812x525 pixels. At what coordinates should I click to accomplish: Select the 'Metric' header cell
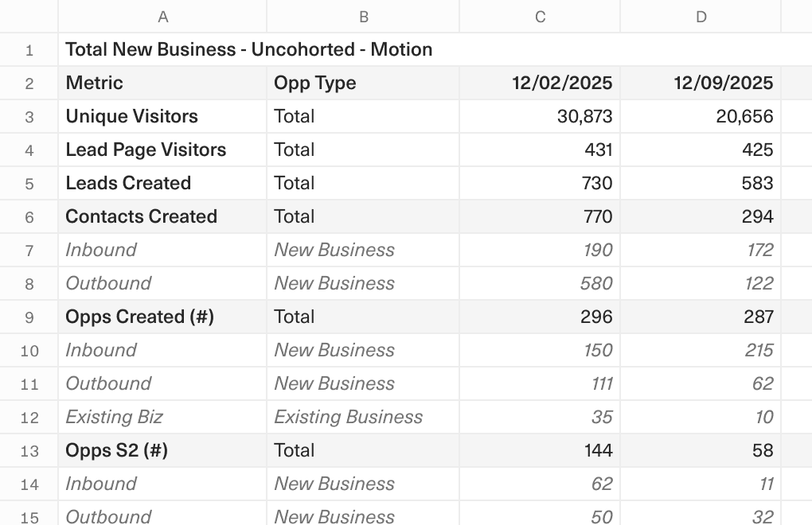[x=162, y=83]
